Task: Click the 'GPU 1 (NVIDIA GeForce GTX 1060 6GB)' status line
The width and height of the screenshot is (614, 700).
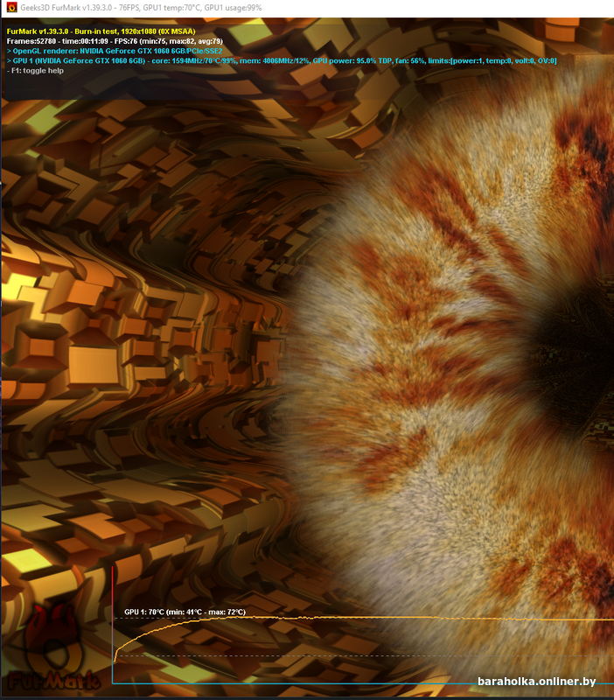Action: tap(282, 60)
